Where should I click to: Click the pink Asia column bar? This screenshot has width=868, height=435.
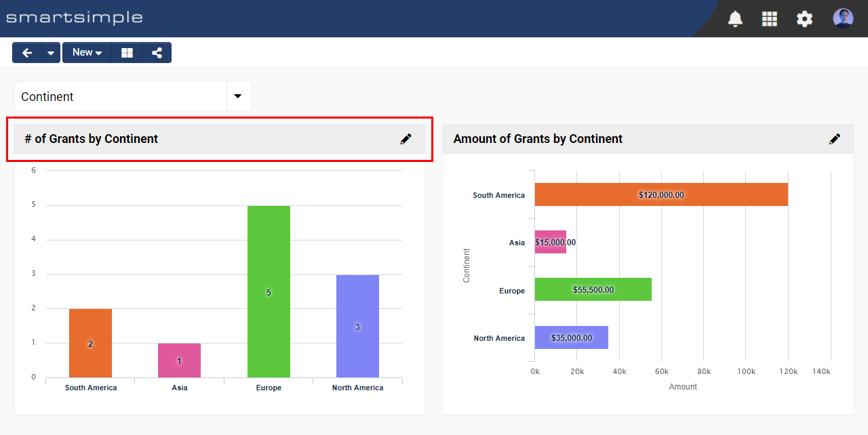point(179,360)
